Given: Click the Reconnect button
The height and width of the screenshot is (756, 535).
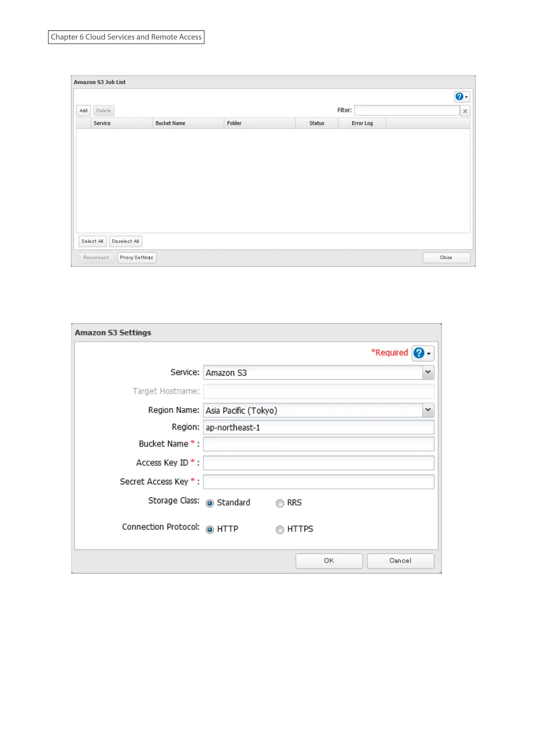Looking at the screenshot, I should tap(96, 258).
